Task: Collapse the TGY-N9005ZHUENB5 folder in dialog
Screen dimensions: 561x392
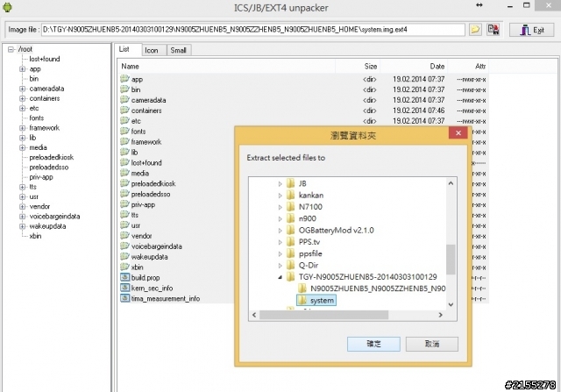Action: 280,277
